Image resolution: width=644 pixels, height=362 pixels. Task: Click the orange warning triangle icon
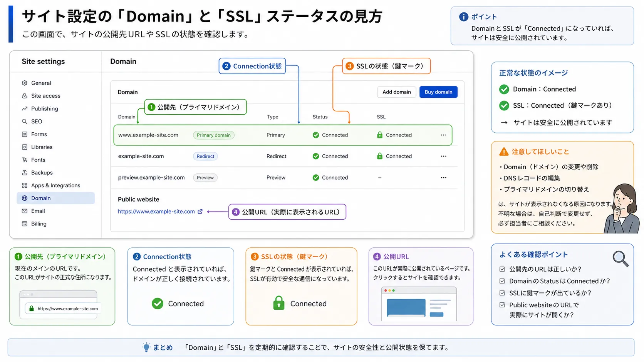504,152
